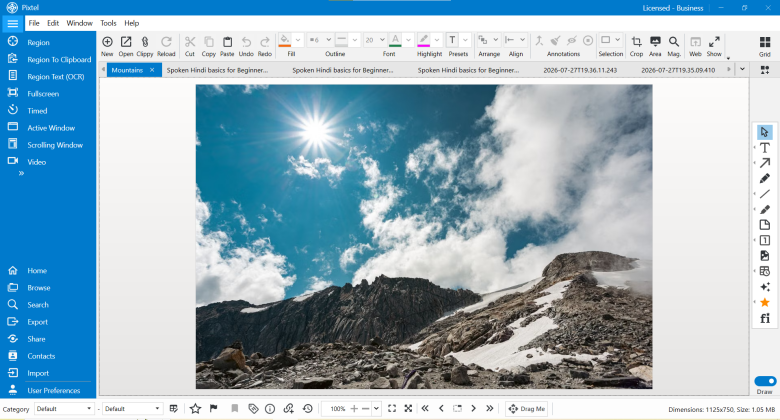This screenshot has height=420, width=780.
Task: Open the Help menu
Action: point(131,23)
